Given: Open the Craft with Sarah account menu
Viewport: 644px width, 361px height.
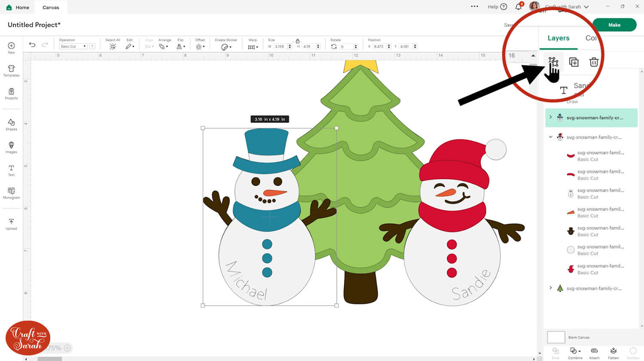Looking at the screenshot, I should coord(567,6).
